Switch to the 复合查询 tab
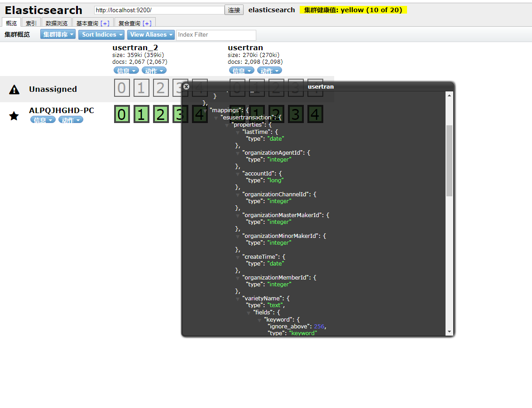The height and width of the screenshot is (408, 532). [x=129, y=23]
